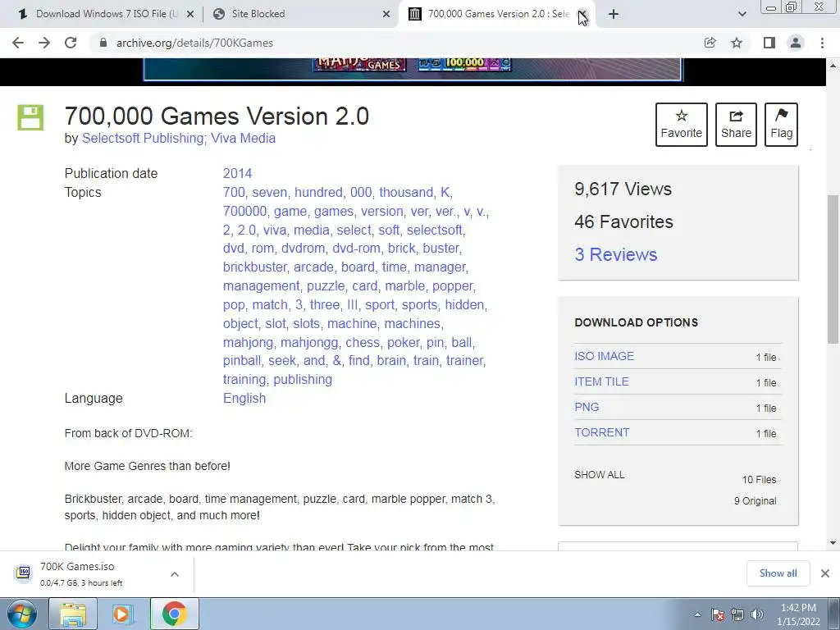Open Action Center flag icon

pyautogui.click(x=718, y=614)
